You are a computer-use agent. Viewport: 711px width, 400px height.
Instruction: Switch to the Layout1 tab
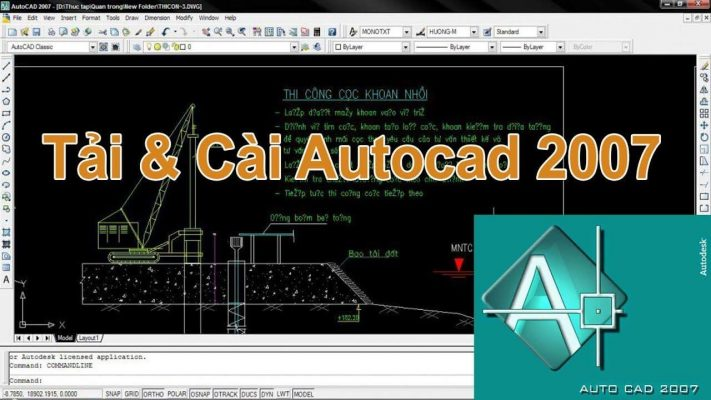point(89,338)
